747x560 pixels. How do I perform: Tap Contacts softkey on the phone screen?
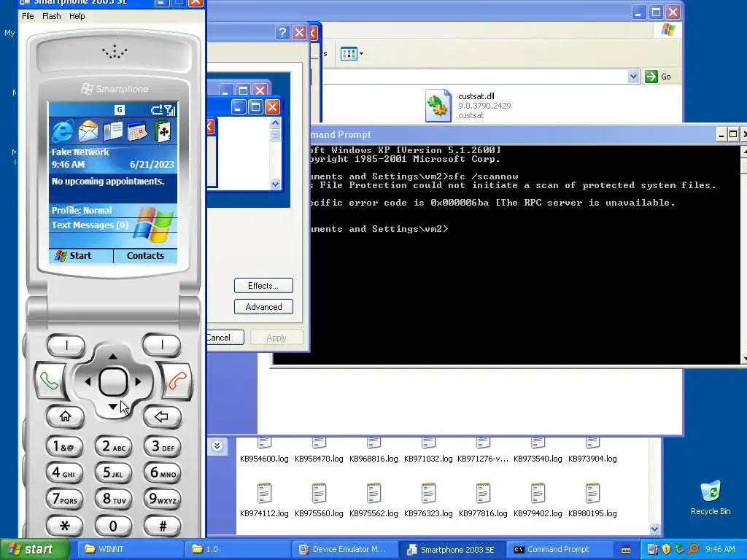(145, 256)
